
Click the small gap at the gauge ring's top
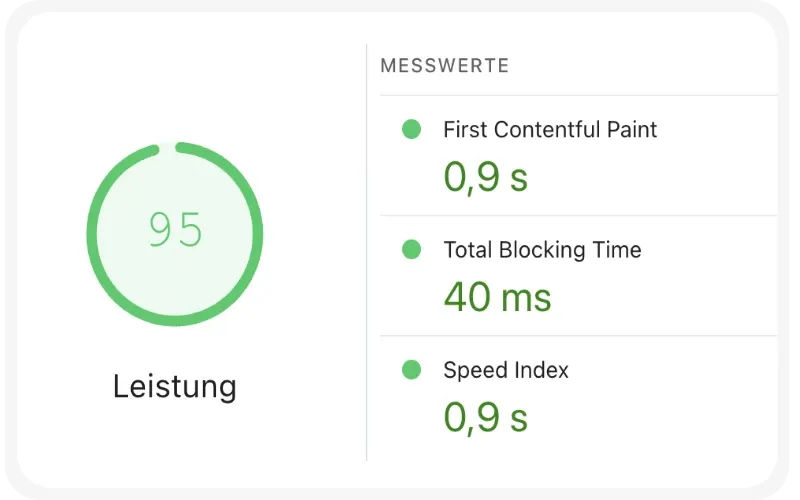[167, 148]
